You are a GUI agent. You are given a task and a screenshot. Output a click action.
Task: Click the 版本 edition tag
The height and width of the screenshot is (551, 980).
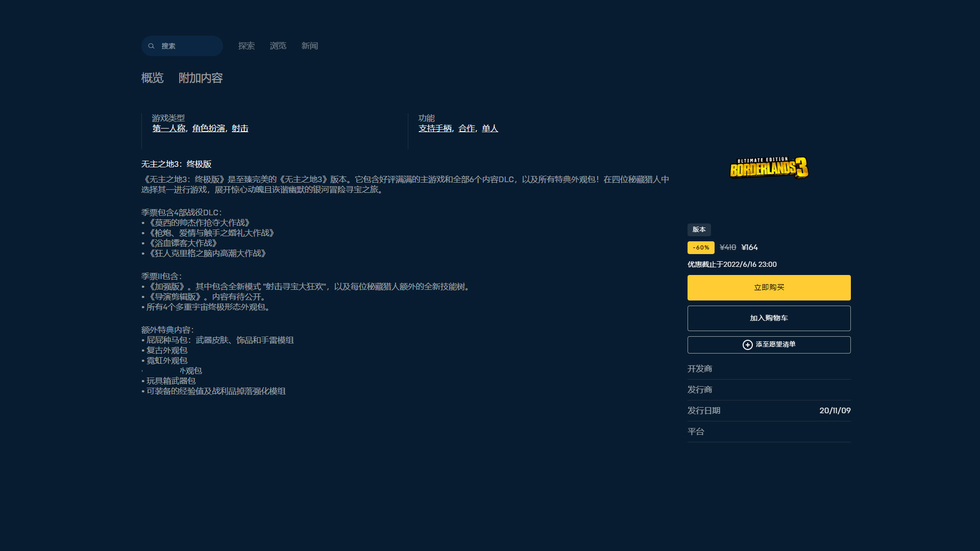click(x=699, y=230)
